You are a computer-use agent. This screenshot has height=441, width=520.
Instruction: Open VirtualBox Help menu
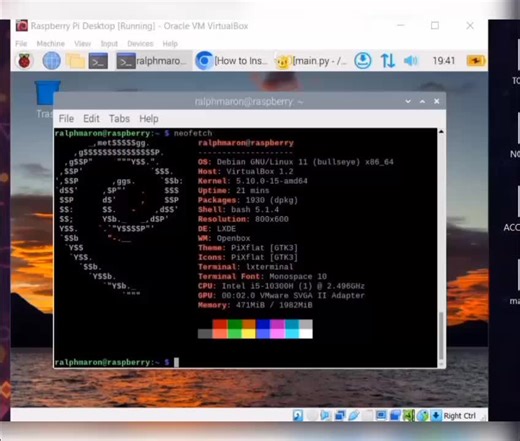click(x=170, y=44)
